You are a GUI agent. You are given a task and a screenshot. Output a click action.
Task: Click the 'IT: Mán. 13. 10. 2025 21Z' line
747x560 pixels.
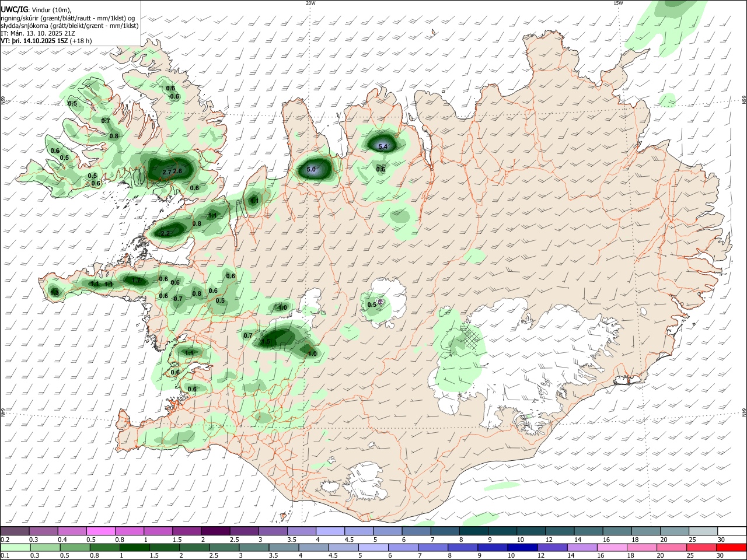tap(39, 33)
